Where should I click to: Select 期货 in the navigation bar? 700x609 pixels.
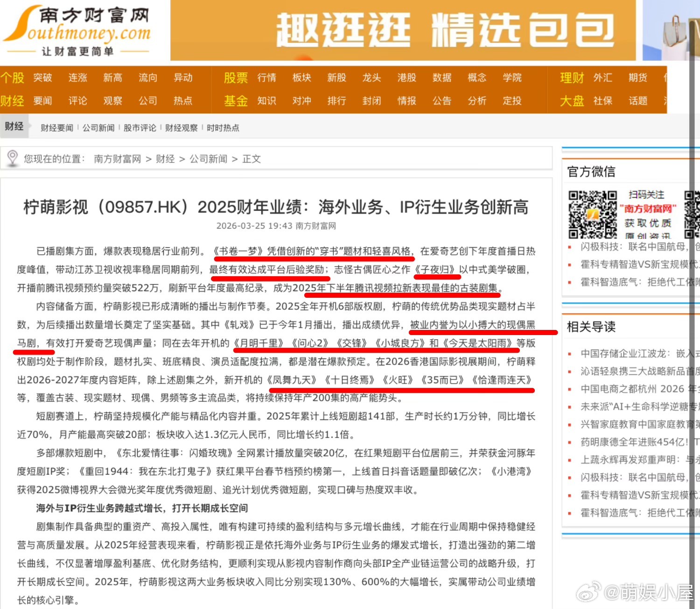tap(638, 77)
